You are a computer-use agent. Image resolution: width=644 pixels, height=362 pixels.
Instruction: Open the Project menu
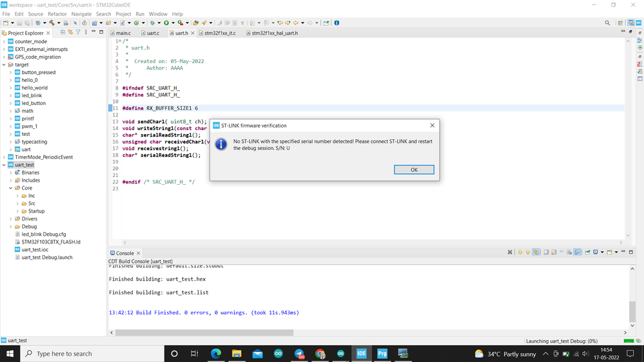coord(123,14)
